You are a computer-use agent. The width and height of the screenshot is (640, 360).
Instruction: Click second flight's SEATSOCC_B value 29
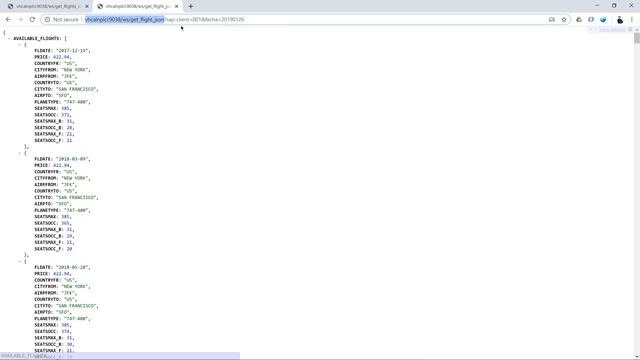pos(69,236)
